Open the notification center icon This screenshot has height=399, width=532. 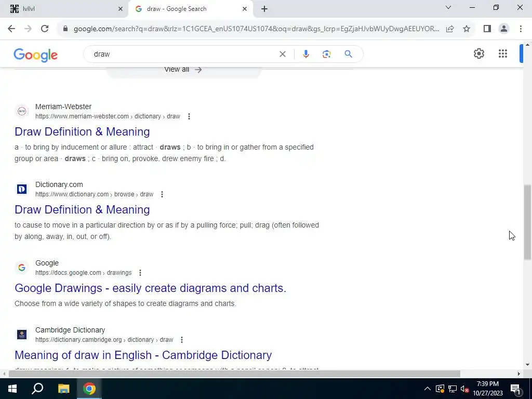tap(516, 389)
